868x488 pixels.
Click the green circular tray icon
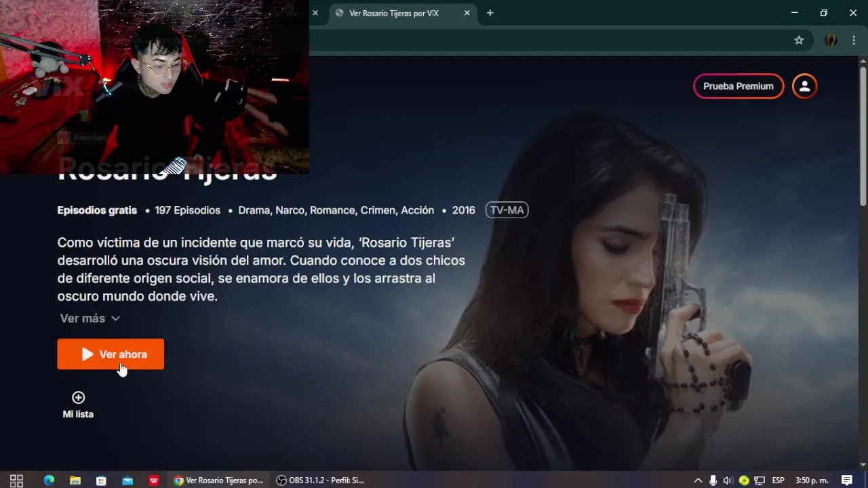744,481
